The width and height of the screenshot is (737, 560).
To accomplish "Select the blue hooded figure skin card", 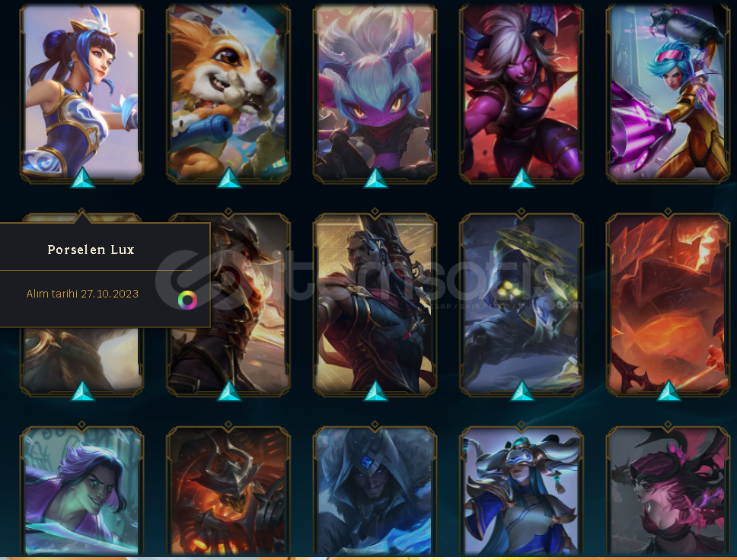I will (375, 491).
